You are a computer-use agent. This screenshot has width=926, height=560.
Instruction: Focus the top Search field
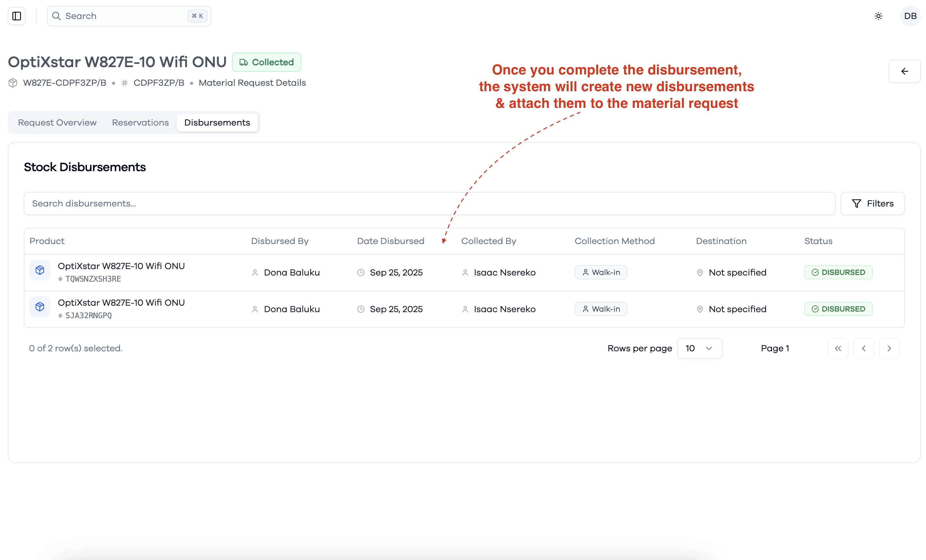point(129,16)
